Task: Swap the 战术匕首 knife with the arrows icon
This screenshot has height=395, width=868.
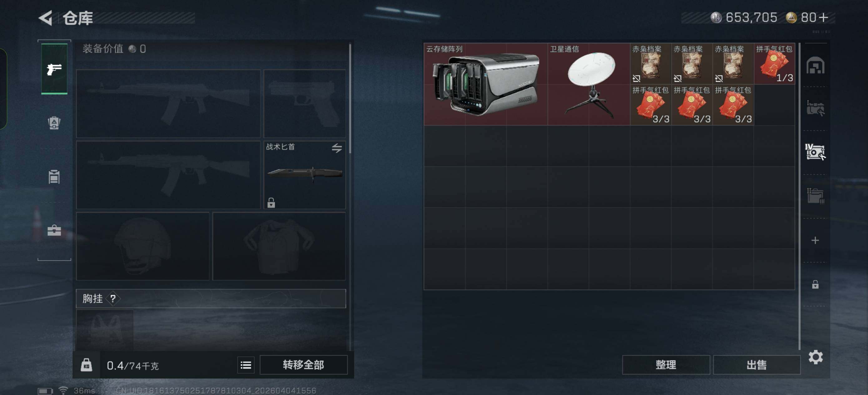Action: pyautogui.click(x=337, y=148)
